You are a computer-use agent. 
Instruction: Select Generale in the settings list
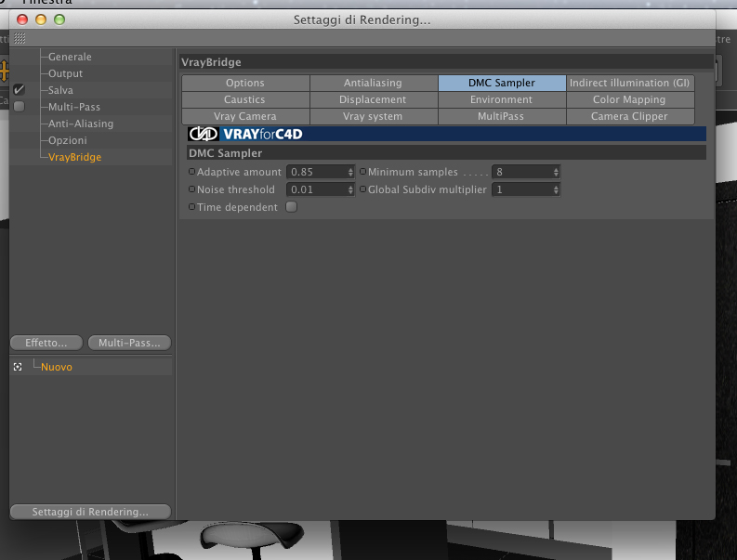click(70, 57)
